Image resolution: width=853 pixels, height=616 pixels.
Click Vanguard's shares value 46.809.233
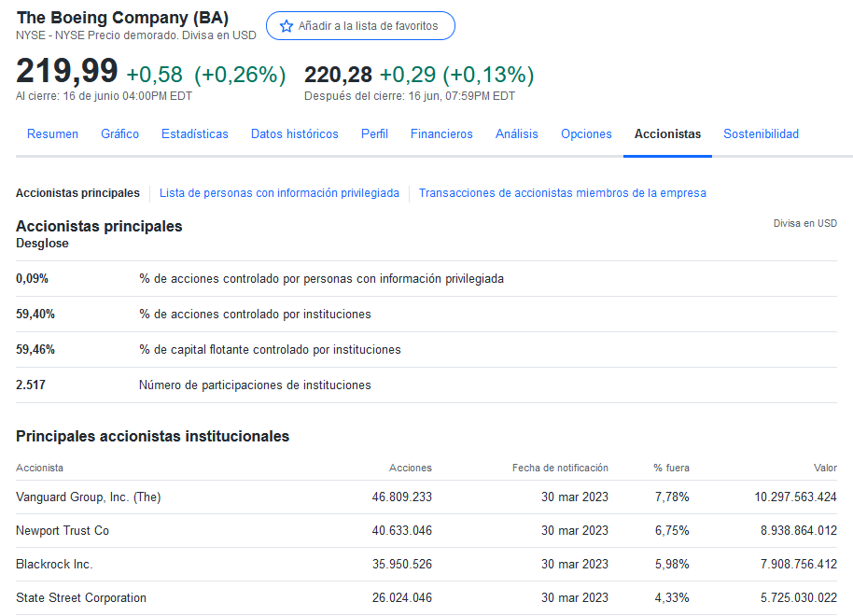[402, 497]
